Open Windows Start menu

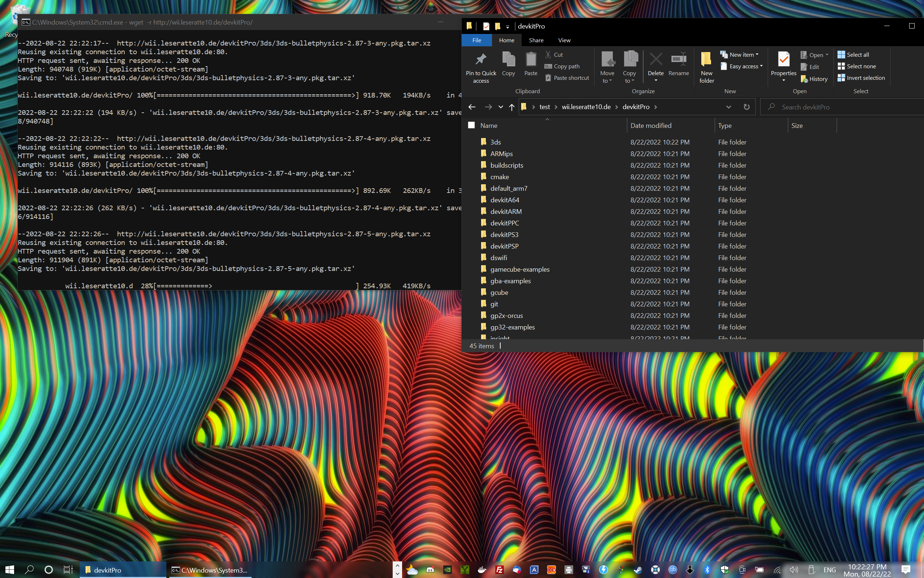pyautogui.click(x=9, y=570)
